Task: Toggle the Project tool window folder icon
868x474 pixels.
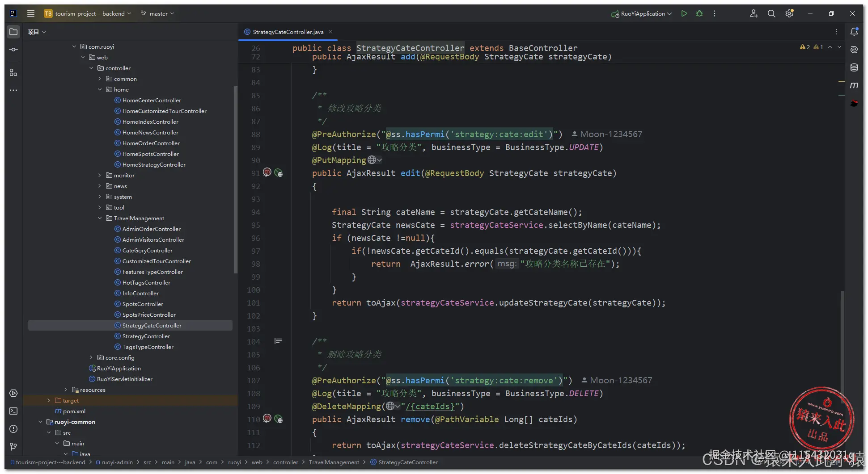Action: click(x=13, y=32)
